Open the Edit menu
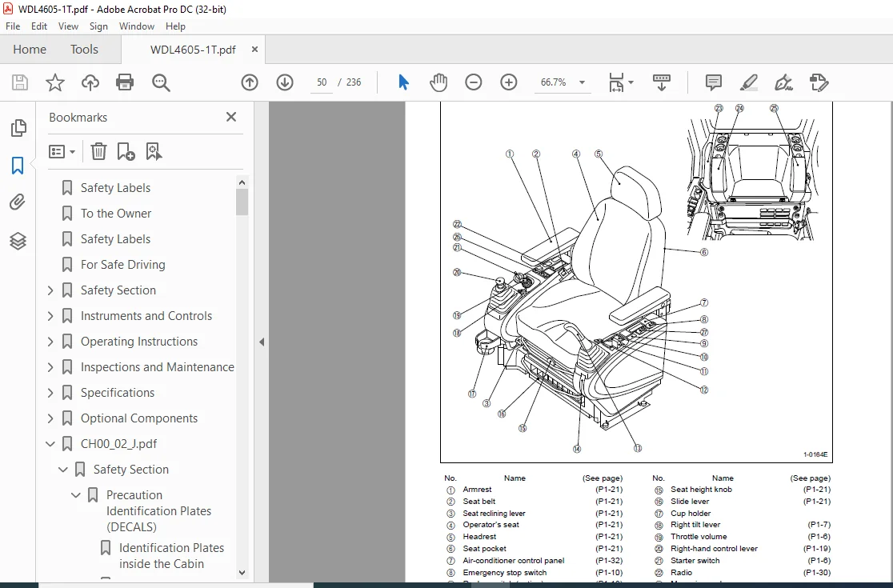The height and width of the screenshot is (588, 893). [38, 26]
